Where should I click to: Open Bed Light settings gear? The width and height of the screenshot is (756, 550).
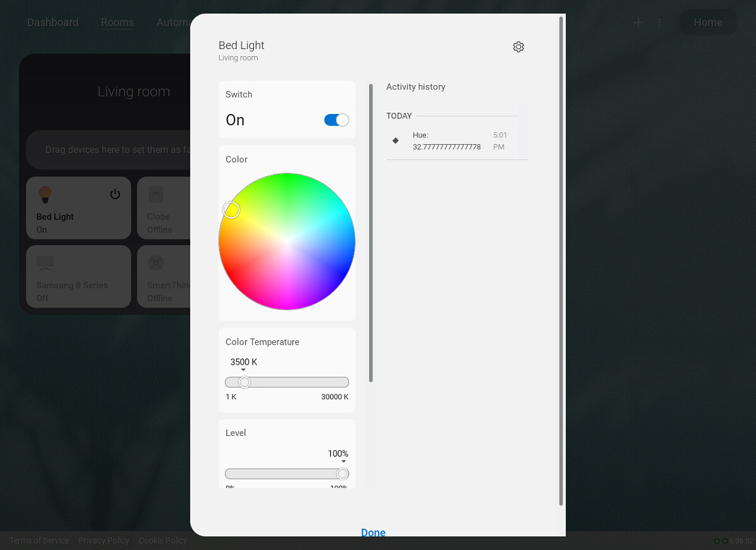[518, 47]
